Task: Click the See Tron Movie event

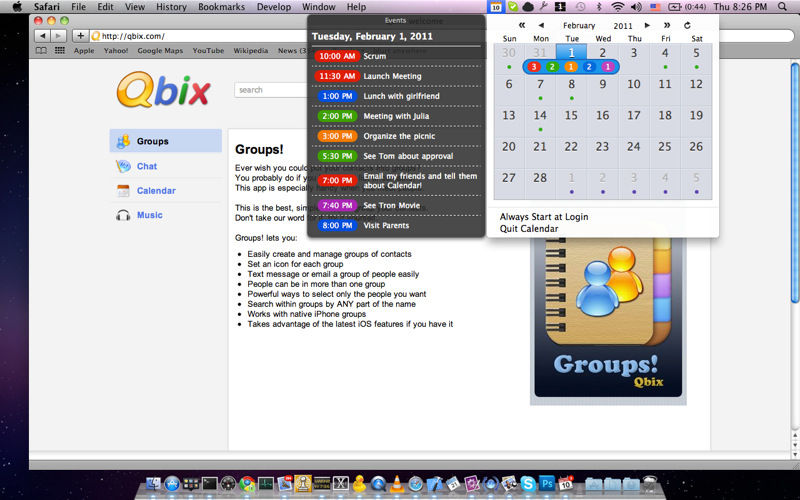Action: pos(396,205)
